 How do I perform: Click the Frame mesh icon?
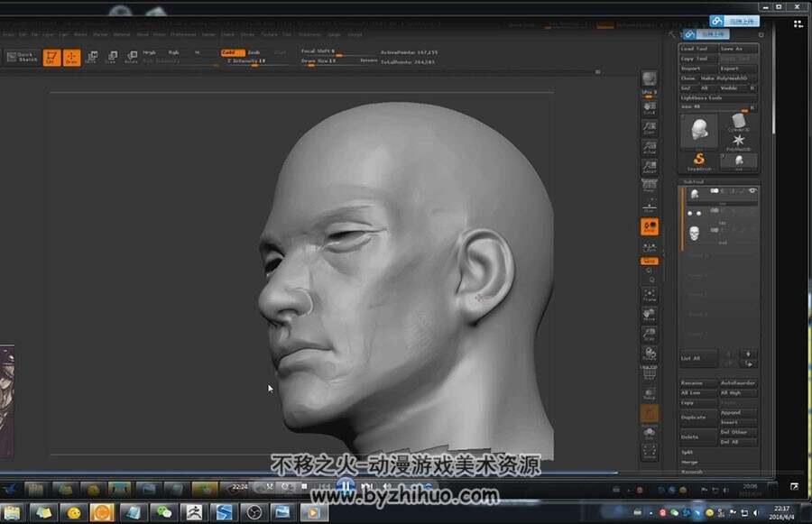(x=650, y=295)
